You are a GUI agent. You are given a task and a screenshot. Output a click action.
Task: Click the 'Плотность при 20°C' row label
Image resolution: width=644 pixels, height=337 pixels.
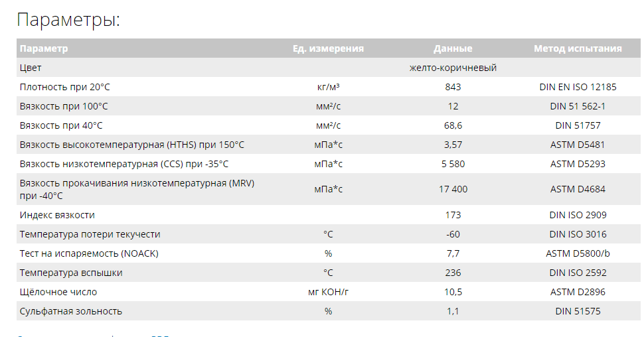pos(65,87)
